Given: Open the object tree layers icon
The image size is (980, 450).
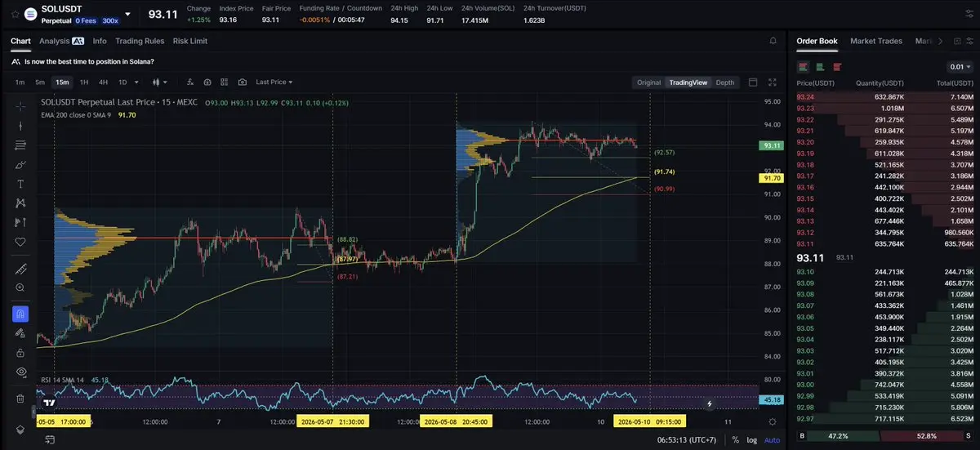Looking at the screenshot, I should tap(20, 430).
